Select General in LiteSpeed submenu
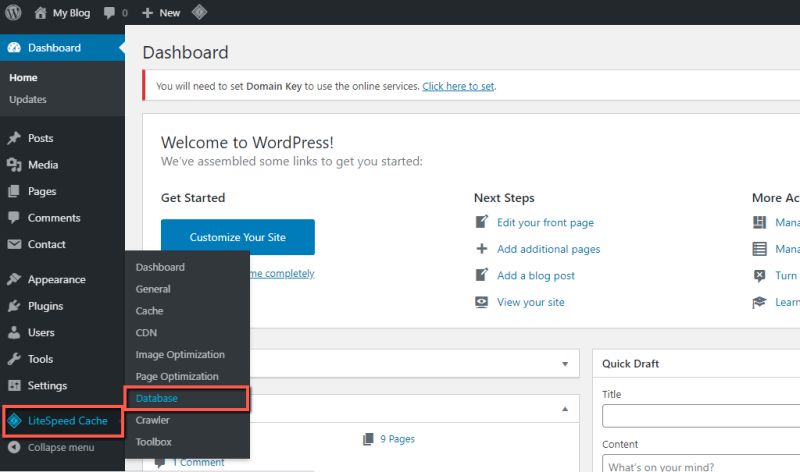The image size is (800, 472). (x=153, y=289)
